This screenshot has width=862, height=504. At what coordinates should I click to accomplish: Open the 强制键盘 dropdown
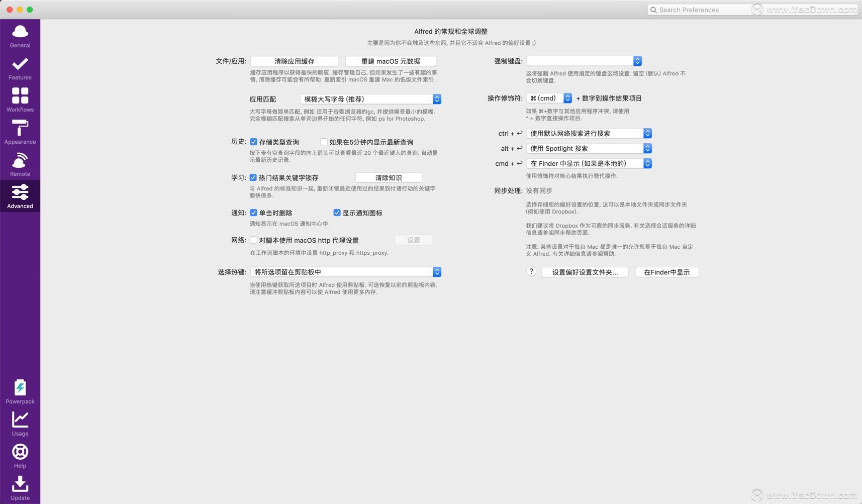[584, 61]
